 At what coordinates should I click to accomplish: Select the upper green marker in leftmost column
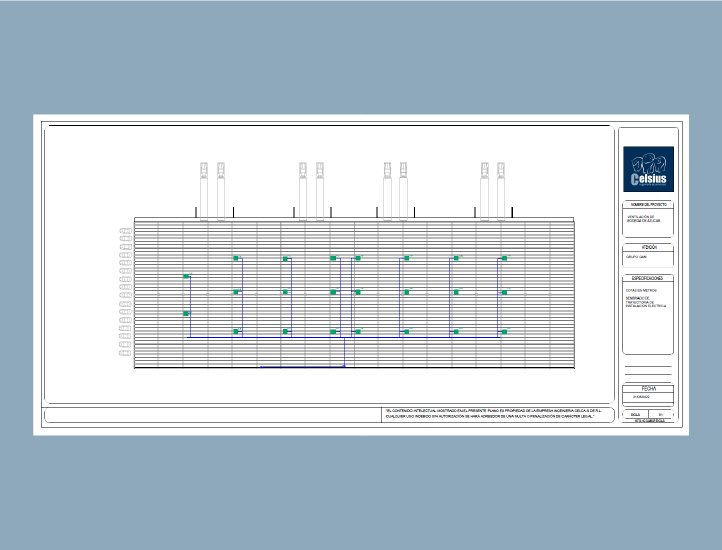(186, 276)
